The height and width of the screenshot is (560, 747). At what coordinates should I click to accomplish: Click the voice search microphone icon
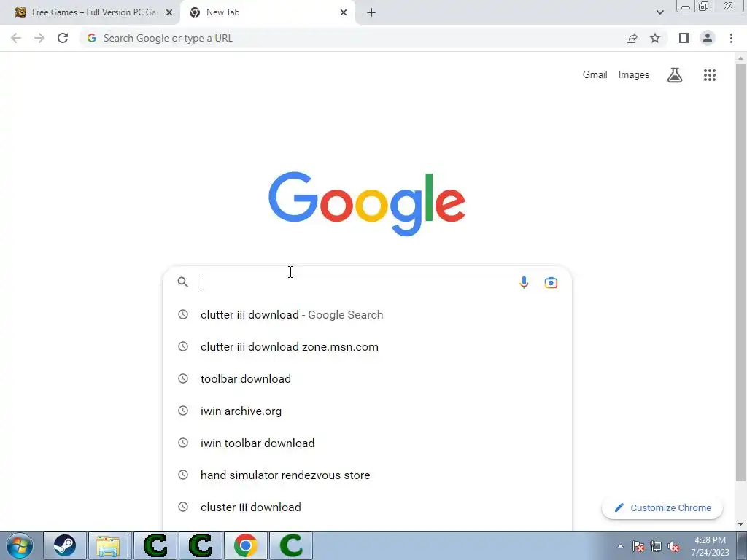coord(524,282)
